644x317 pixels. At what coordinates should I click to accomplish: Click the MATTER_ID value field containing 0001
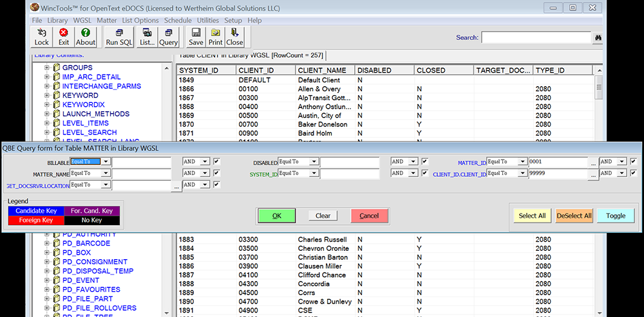[x=558, y=161]
